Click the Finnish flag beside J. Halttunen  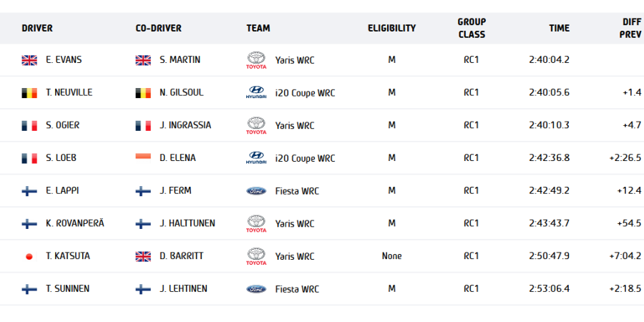tap(143, 224)
